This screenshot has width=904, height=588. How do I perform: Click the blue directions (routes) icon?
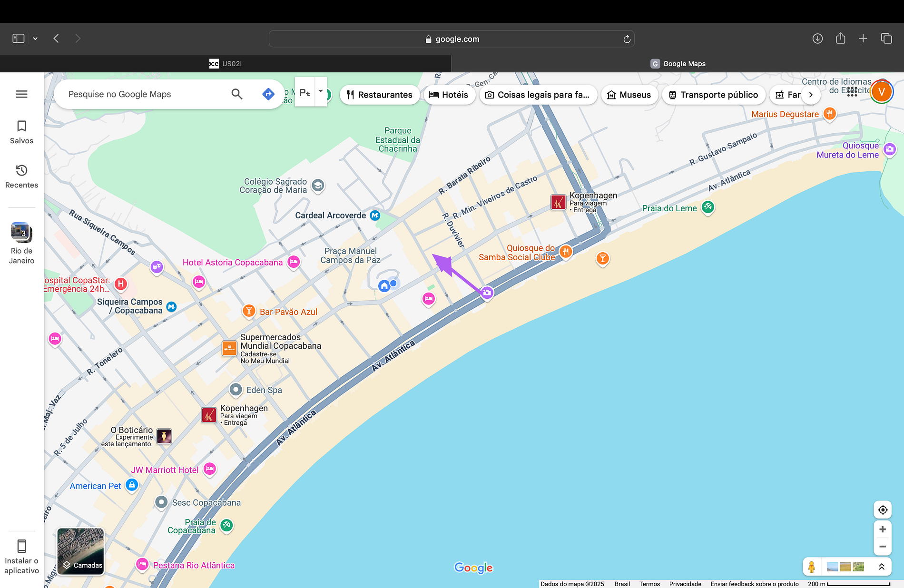(268, 94)
